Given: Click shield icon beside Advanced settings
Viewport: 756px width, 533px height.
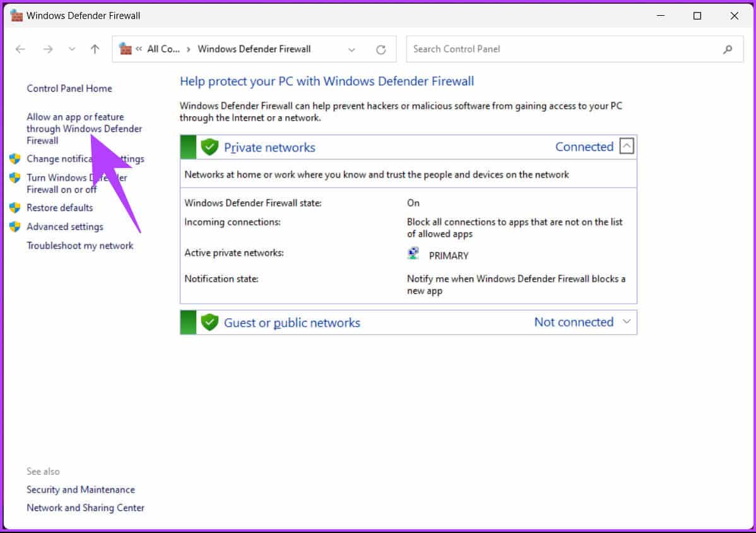Looking at the screenshot, I should (x=15, y=227).
